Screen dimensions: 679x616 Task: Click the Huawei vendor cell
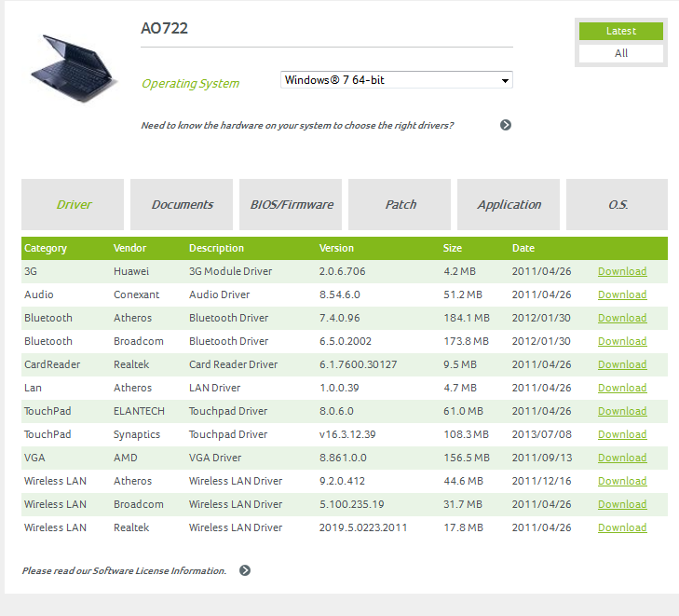pyautogui.click(x=131, y=271)
